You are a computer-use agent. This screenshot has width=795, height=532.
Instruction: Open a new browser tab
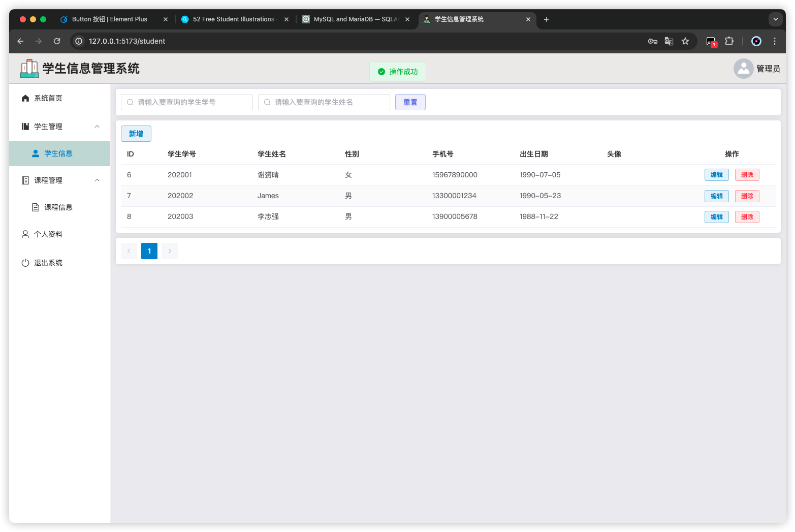(547, 19)
